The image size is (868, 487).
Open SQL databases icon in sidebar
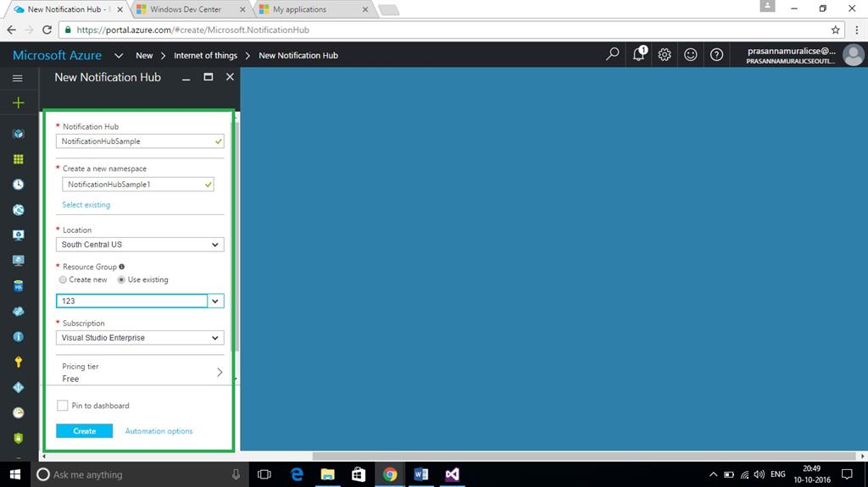pyautogui.click(x=19, y=285)
